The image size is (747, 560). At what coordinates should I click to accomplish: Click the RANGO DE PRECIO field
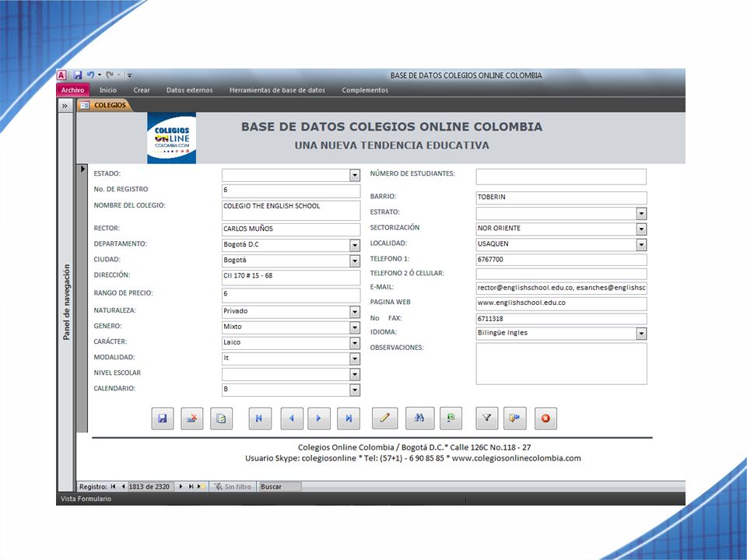click(291, 296)
